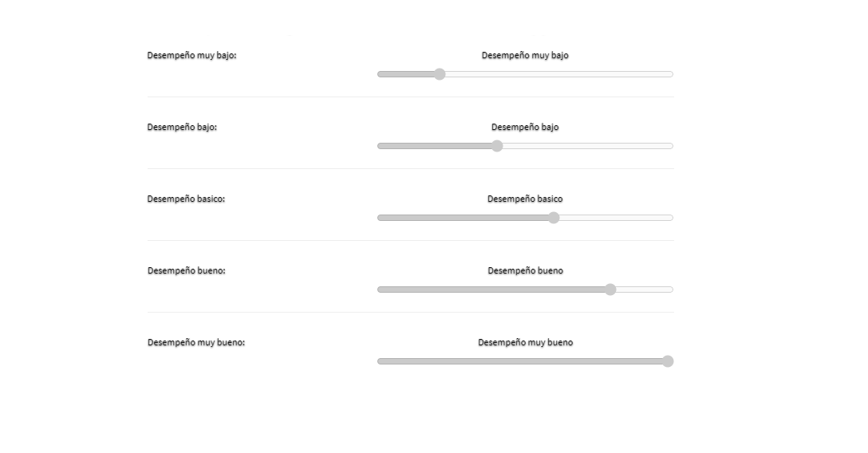
Task: Click empty track of Desempeño basico slider
Action: pos(616,218)
